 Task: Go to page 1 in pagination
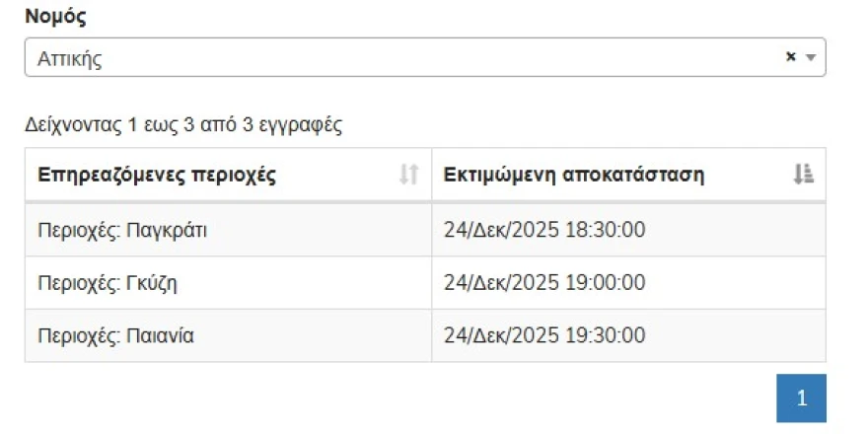(x=801, y=398)
